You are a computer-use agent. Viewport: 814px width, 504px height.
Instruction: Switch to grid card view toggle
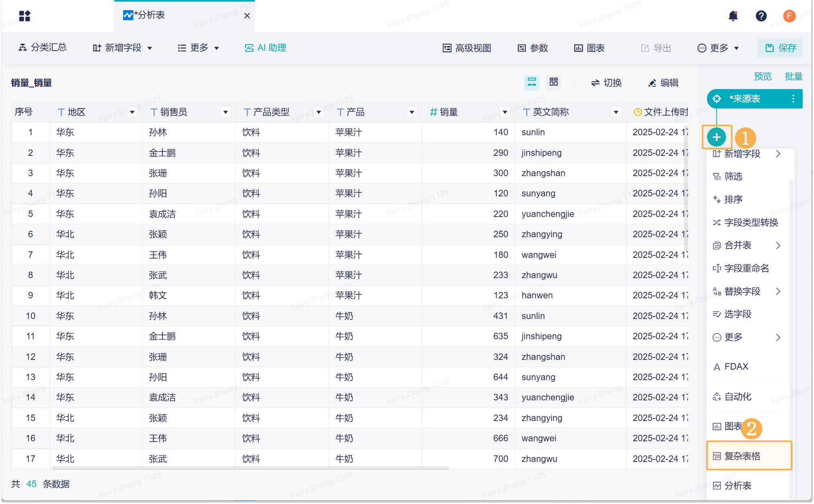coord(553,82)
